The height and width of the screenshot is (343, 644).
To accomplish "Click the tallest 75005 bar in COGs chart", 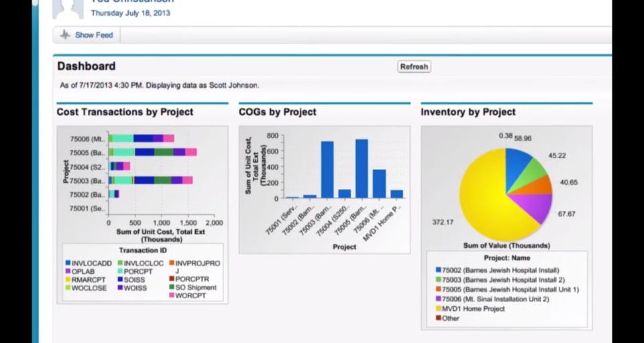I will (x=362, y=169).
